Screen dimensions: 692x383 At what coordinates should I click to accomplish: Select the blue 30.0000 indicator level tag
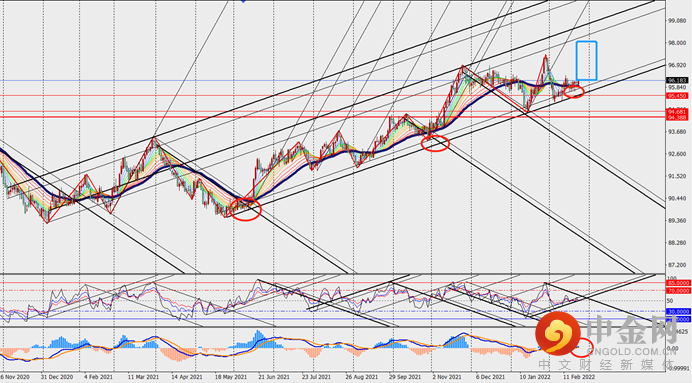(678, 312)
